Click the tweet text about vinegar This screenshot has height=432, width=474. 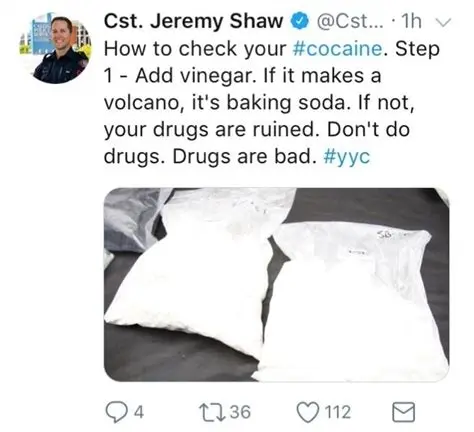coord(270,103)
